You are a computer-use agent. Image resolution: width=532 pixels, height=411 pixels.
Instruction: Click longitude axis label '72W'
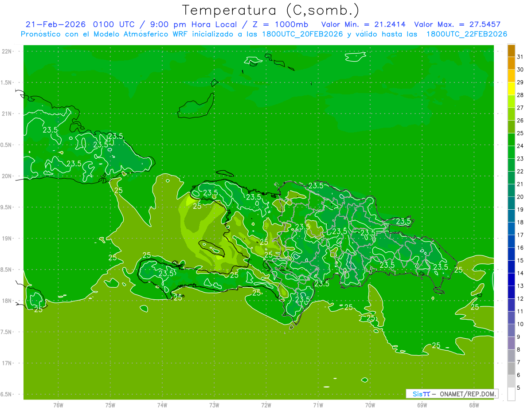266,405
